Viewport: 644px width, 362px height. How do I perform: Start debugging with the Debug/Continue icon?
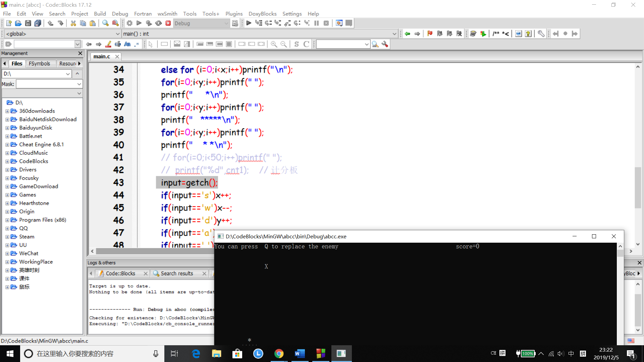(249, 23)
